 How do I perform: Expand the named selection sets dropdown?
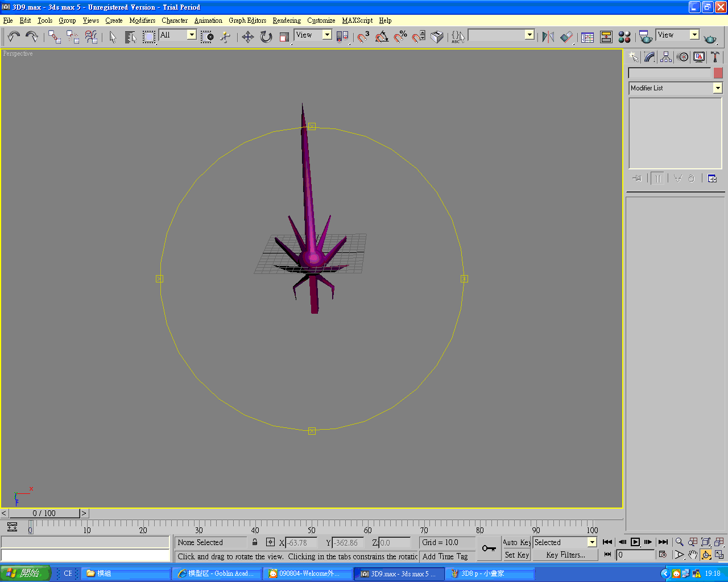(501, 35)
